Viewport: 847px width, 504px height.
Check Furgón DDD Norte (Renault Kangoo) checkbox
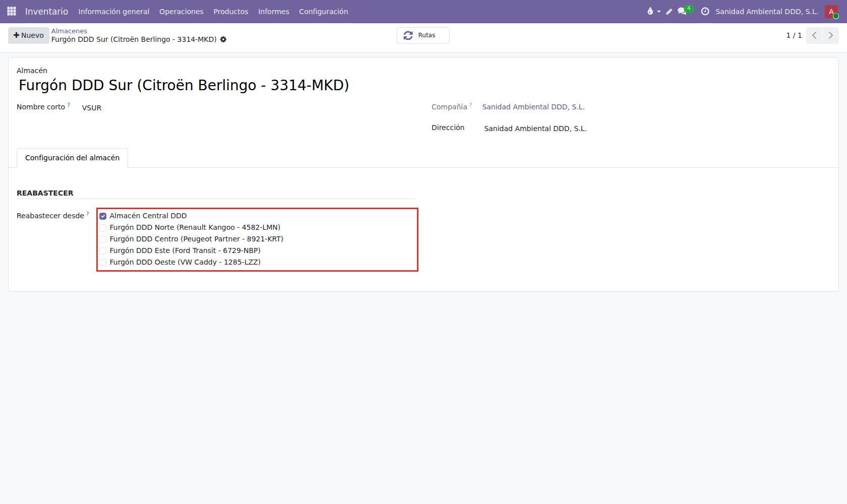click(103, 228)
